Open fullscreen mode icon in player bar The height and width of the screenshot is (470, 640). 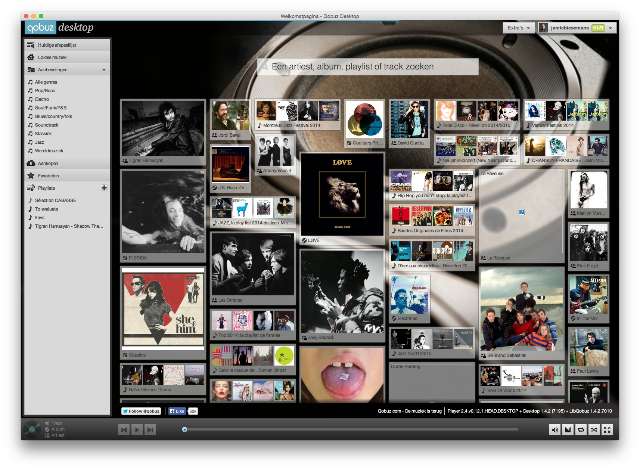click(607, 429)
